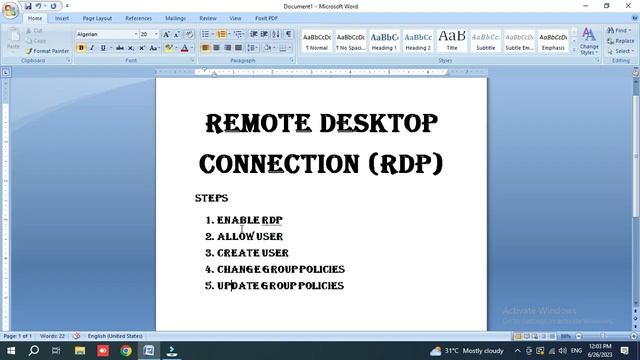The width and height of the screenshot is (640, 360).
Task: Click the zoom out minus button
Action: (578, 336)
